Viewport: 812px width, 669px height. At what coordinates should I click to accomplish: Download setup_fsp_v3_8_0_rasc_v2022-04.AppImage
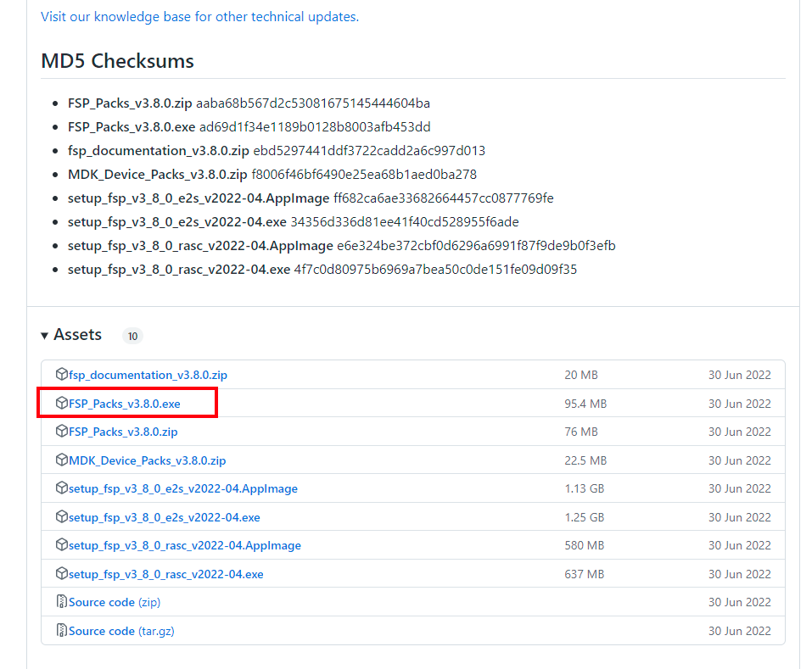click(184, 545)
